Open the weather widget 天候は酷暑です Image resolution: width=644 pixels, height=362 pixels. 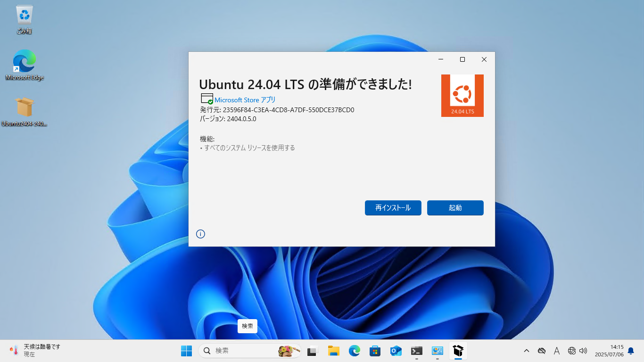[x=35, y=350]
